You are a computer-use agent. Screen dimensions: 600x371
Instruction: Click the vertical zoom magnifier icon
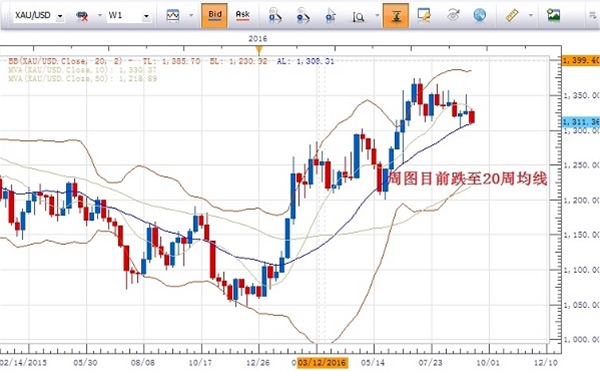(x=358, y=16)
